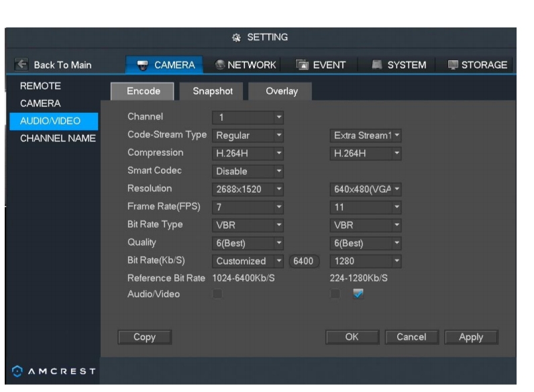Select the Encode tab

click(x=143, y=91)
